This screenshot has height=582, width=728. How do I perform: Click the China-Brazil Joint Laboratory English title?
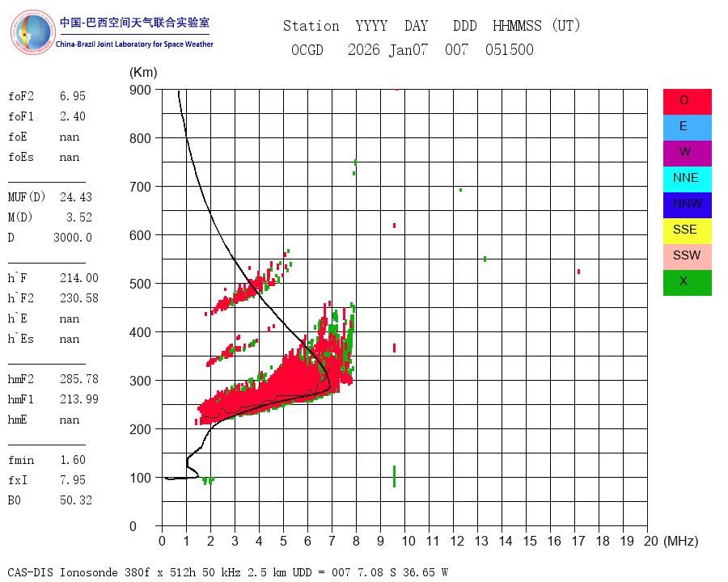pos(134,44)
